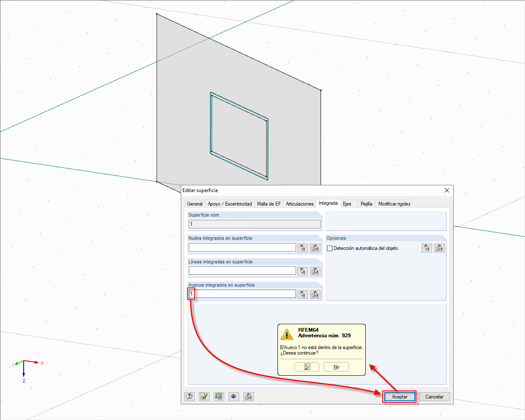Open the Malla de EF tab
Screen dimensions: 525x420
269,204
